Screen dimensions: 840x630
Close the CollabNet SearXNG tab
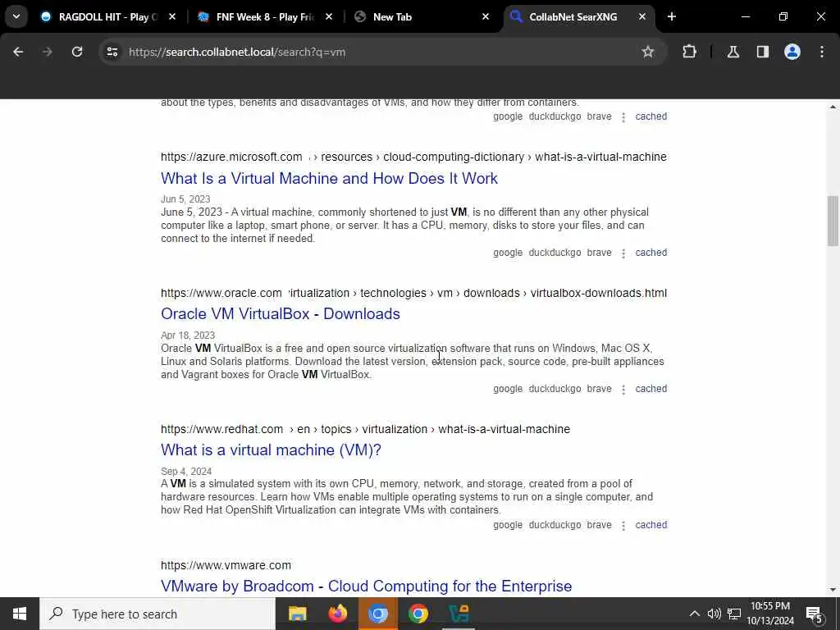[641, 17]
